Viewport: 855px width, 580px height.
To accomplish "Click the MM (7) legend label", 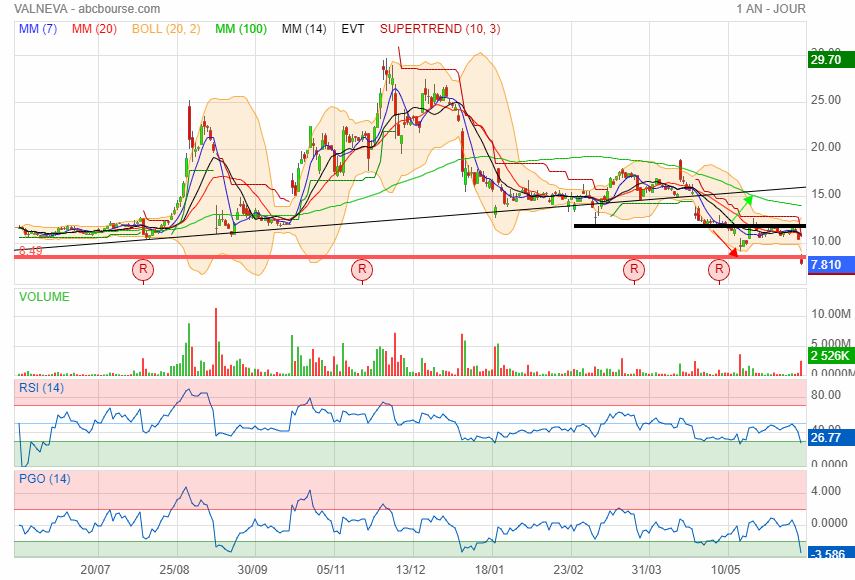I will tap(38, 29).
